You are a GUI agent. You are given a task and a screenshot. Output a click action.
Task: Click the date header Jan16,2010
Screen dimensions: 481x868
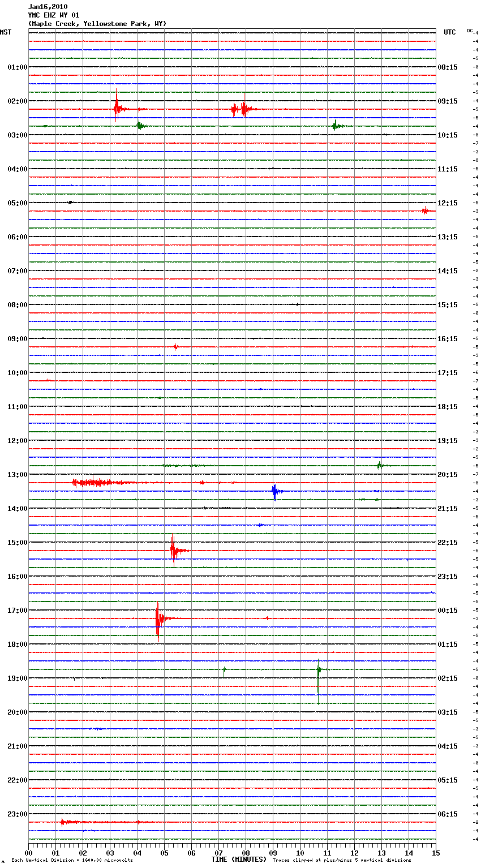[48, 7]
